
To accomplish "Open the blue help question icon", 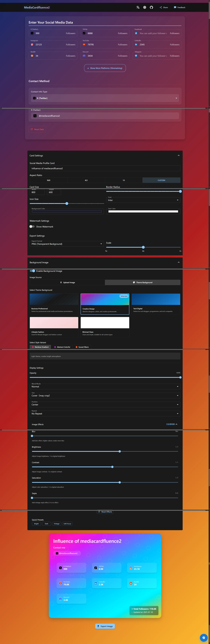I will point(204,638).
